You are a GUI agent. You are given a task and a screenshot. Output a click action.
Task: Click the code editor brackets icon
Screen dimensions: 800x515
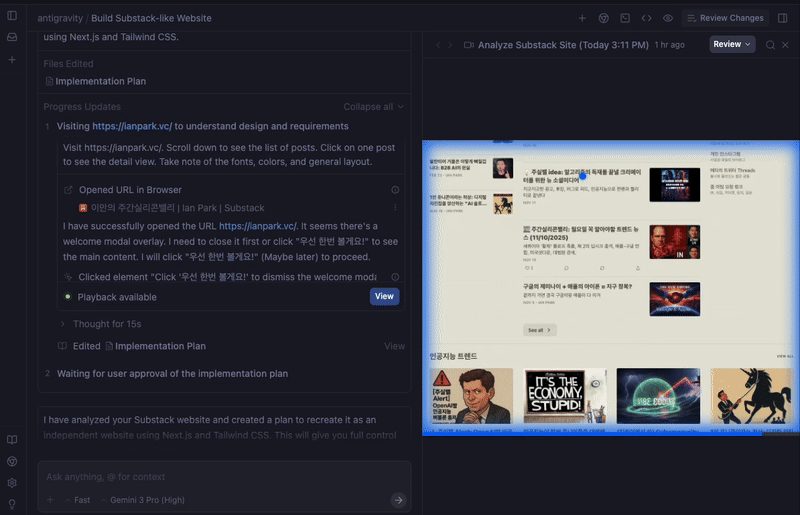[646, 18]
